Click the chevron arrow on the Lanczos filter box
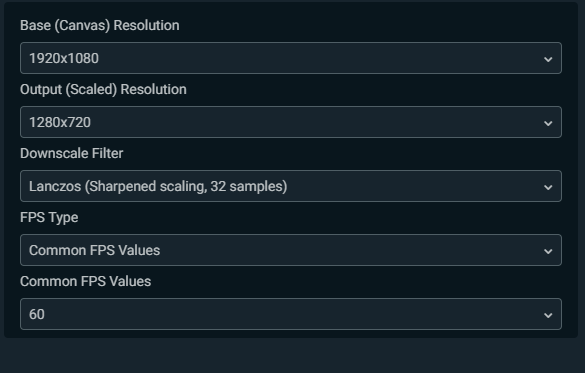 pos(548,187)
